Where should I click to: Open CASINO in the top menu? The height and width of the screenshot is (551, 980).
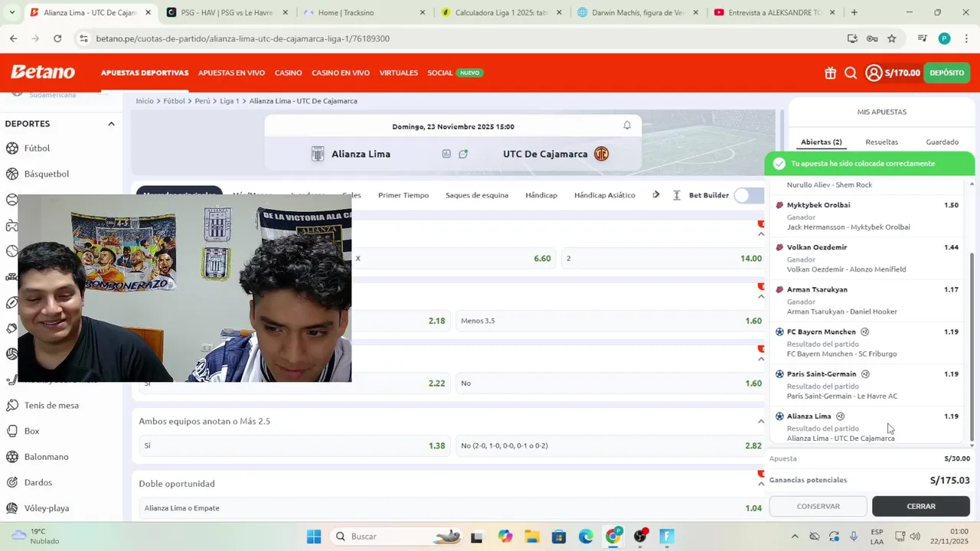[x=289, y=73]
